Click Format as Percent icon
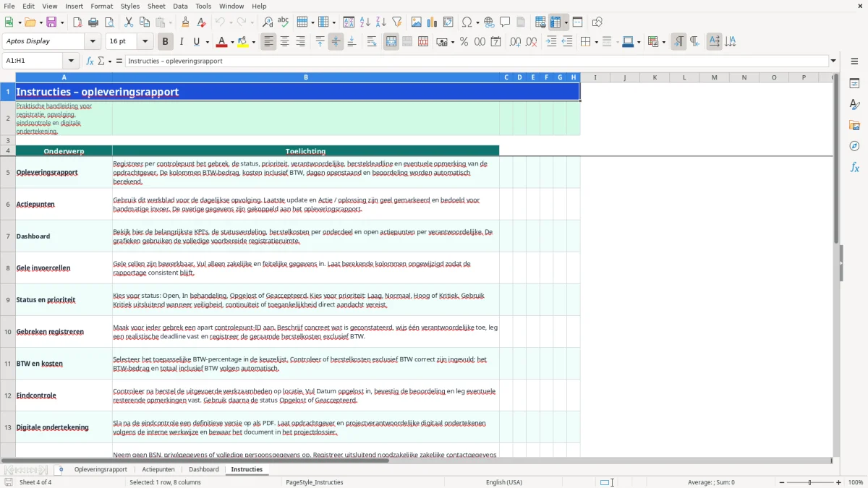Screen dimensions: 868x488 click(464, 42)
